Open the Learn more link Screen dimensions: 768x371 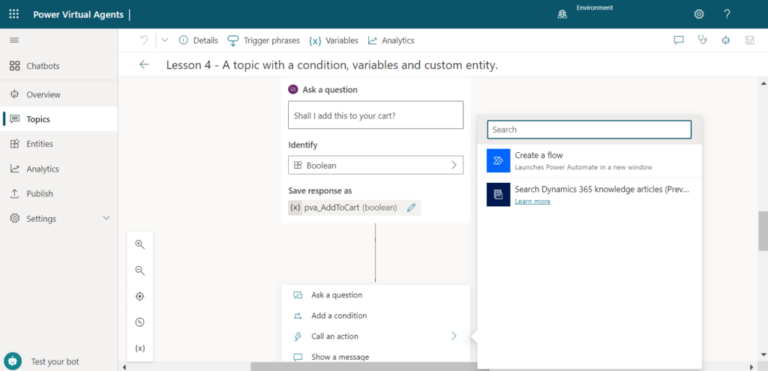(x=532, y=201)
